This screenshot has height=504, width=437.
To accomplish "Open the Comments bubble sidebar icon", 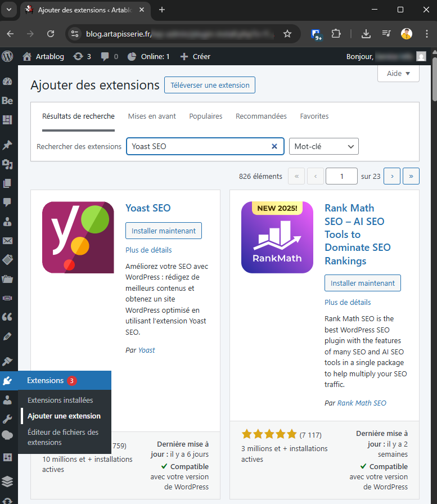I will 7,202.
